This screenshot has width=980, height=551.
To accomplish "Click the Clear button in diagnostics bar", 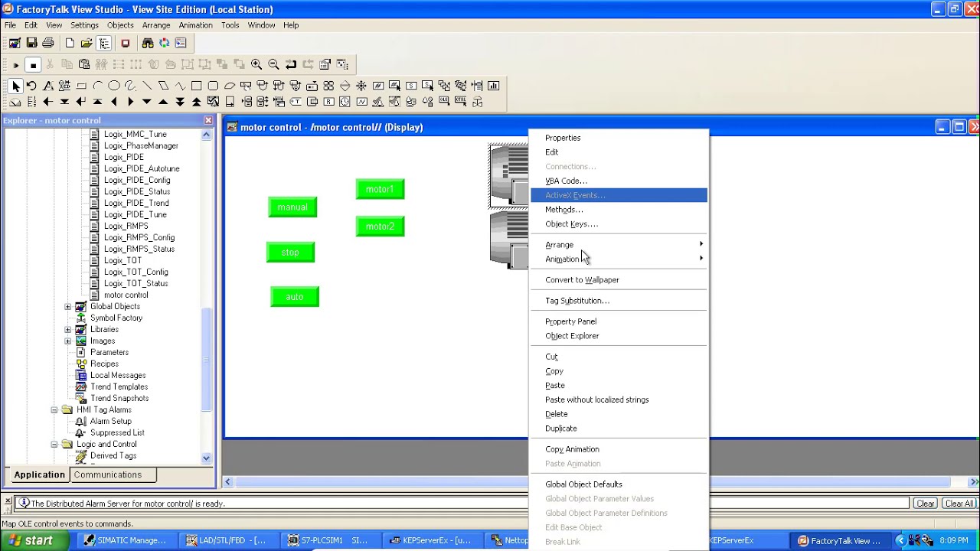I will (x=926, y=504).
